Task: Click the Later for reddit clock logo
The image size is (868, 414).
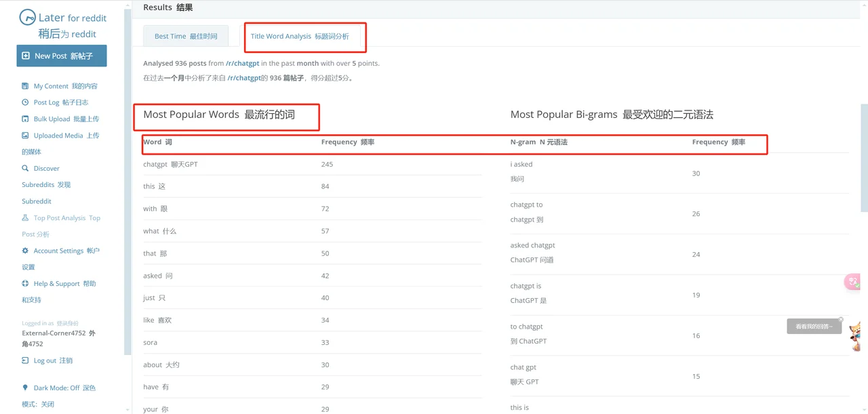Action: click(27, 18)
